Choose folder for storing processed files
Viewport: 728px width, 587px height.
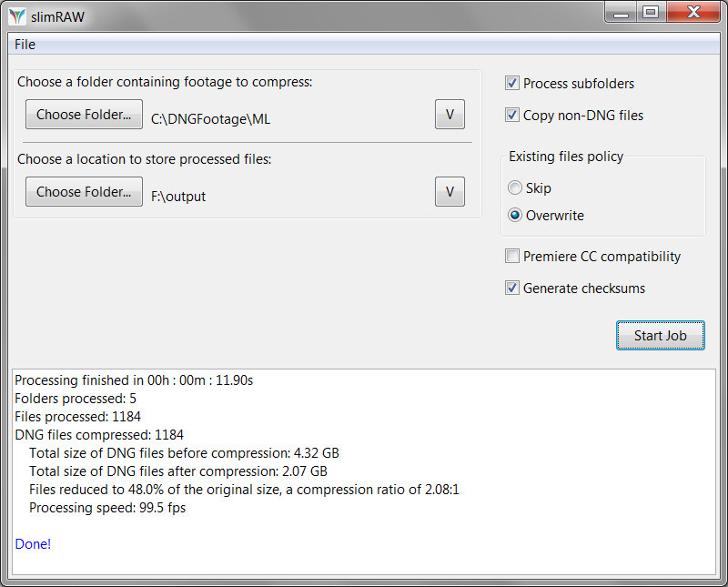click(84, 191)
